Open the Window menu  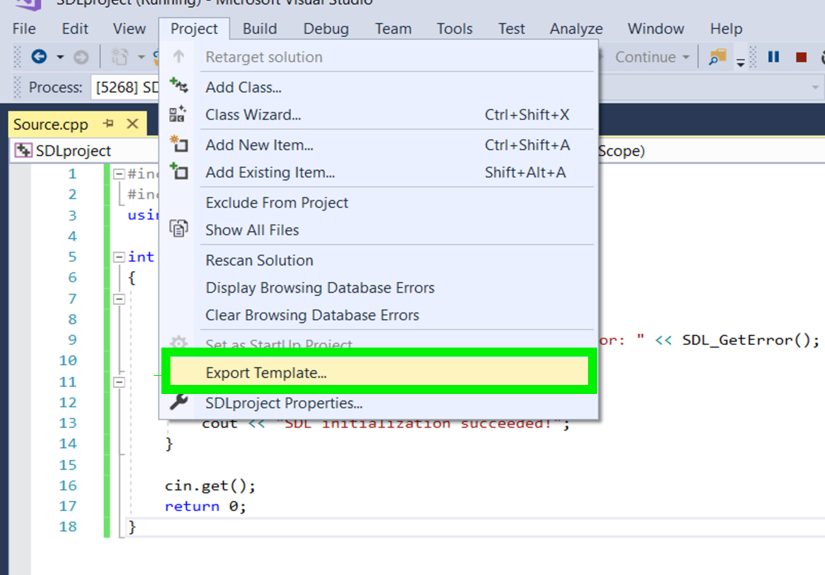(x=656, y=28)
